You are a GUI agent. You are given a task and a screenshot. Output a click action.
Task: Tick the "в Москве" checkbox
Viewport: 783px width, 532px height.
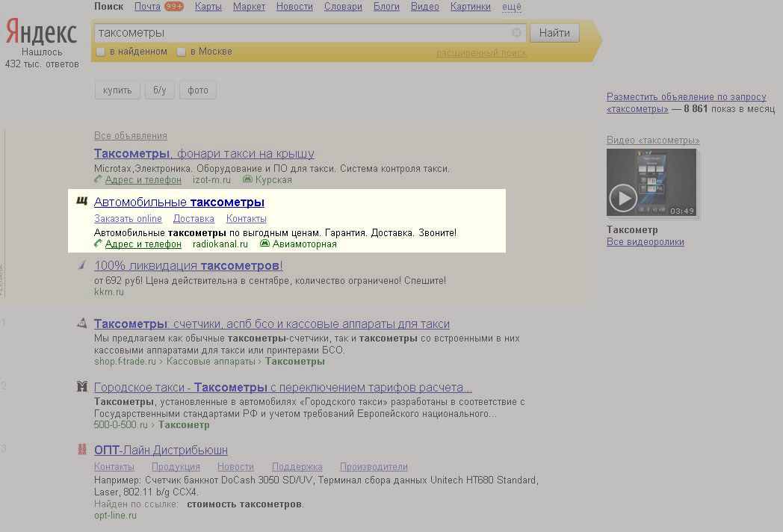[182, 52]
